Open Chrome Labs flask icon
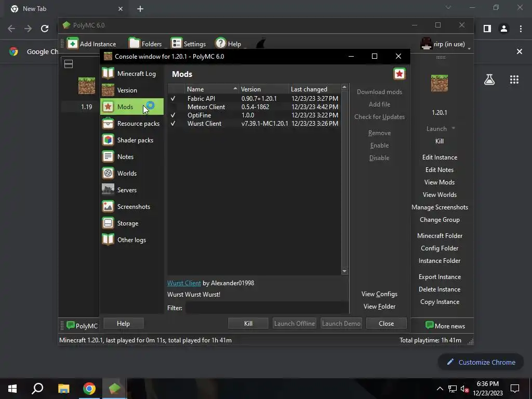This screenshot has height=399, width=532. tap(489, 79)
